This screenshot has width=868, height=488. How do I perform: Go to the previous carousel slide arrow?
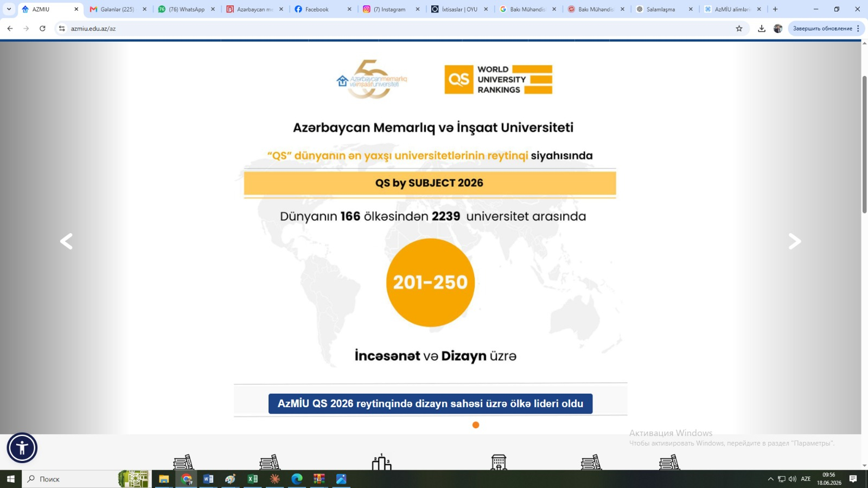(66, 241)
